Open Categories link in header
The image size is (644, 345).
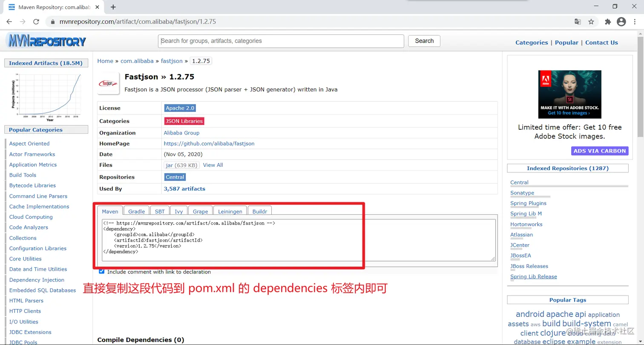pyautogui.click(x=532, y=43)
